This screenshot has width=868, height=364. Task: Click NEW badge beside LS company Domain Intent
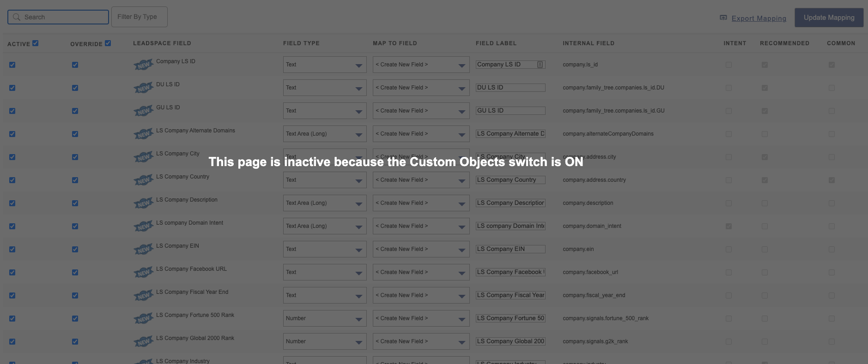143,226
